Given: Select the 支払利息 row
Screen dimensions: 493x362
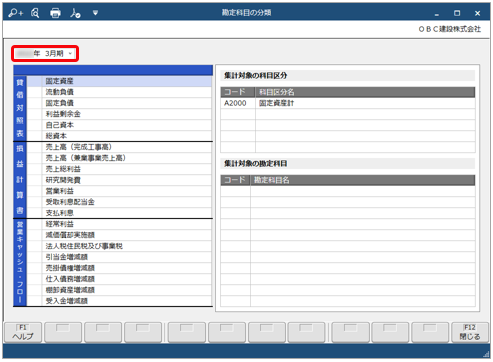Looking at the screenshot, I should 119,213.
